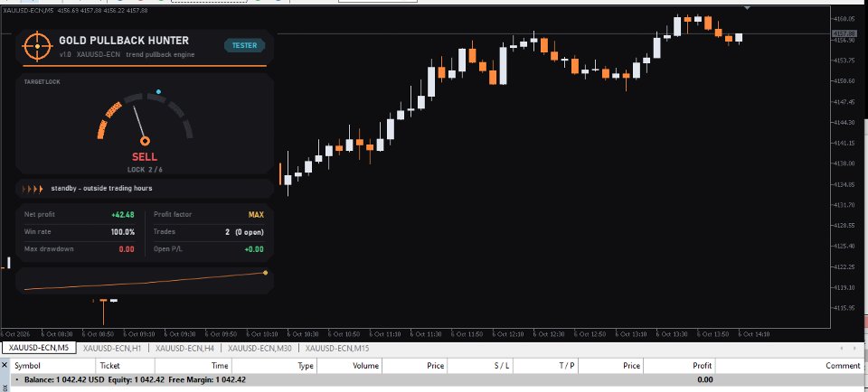Click the red SELL signal text
868x392 pixels.
click(x=145, y=157)
